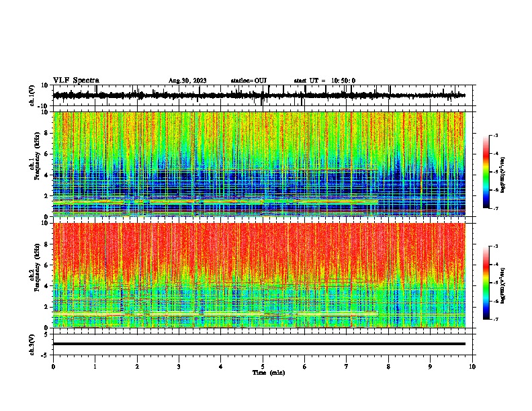Click the "-3" label on ch.2 color scale
This screenshot has width=532, height=411.
click(496, 246)
